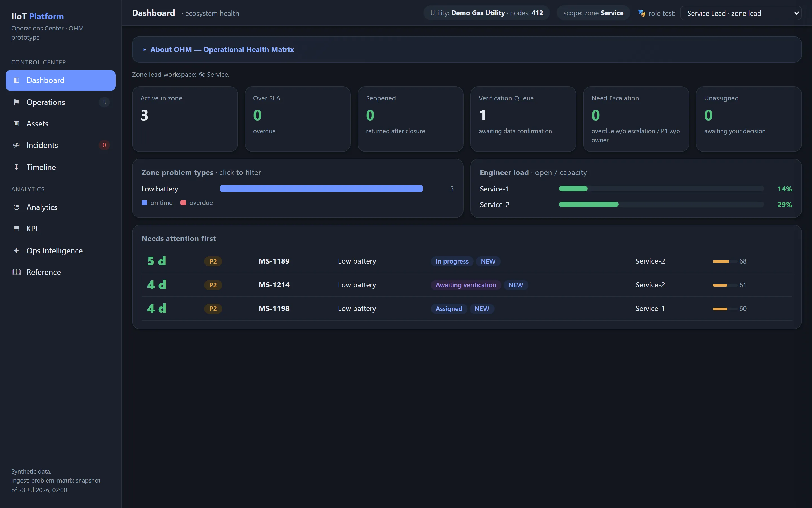
Task: Open the About OHM Operational Health Matrix link
Action: [x=222, y=49]
